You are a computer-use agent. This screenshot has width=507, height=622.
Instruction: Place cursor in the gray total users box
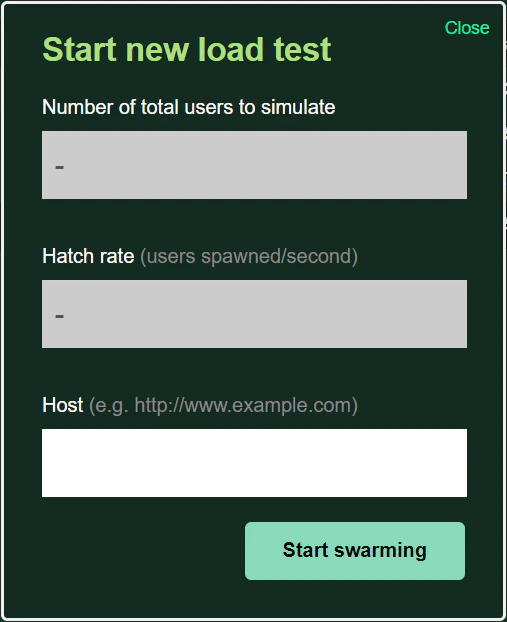(x=254, y=165)
